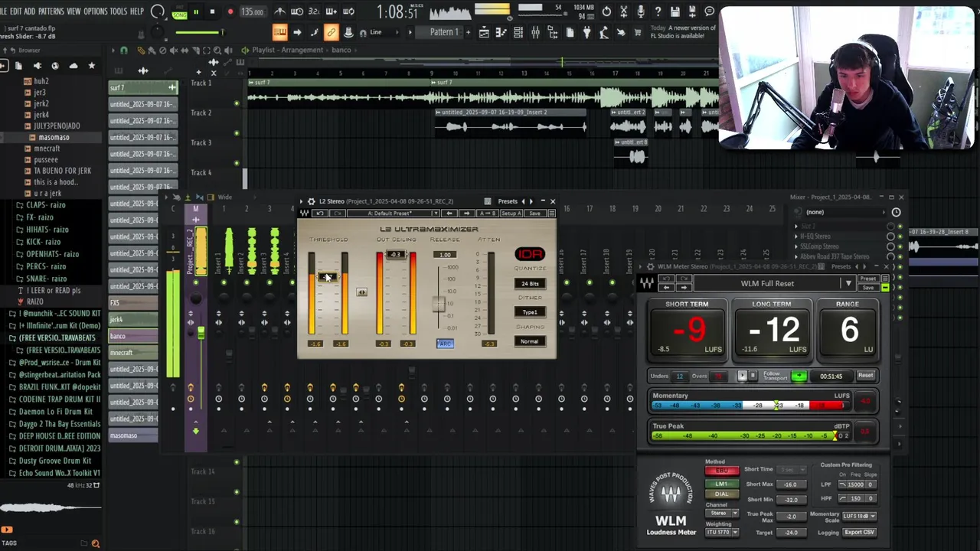Click the stamp tool icon in toolbar
The height and width of the screenshot is (551, 980).
point(348,32)
